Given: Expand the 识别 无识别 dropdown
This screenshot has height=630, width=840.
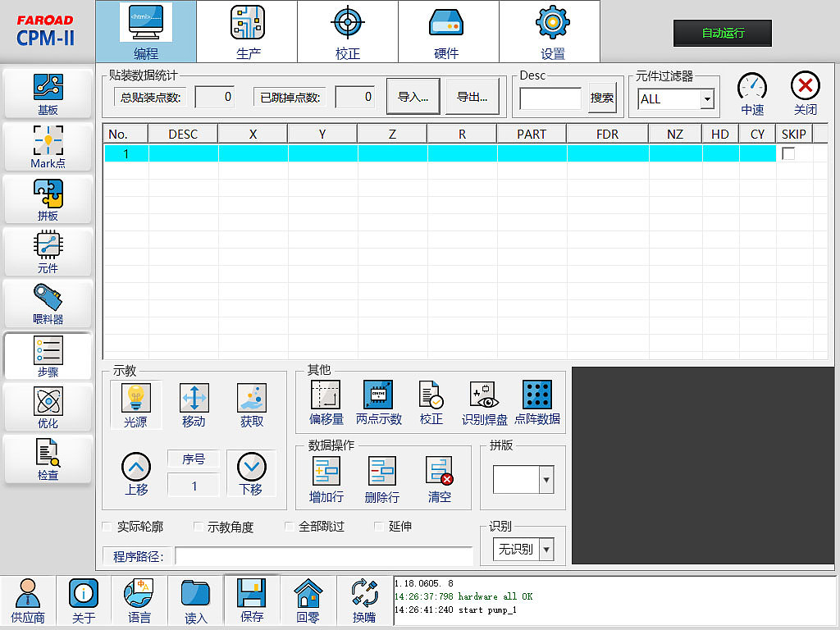Looking at the screenshot, I should [x=546, y=549].
